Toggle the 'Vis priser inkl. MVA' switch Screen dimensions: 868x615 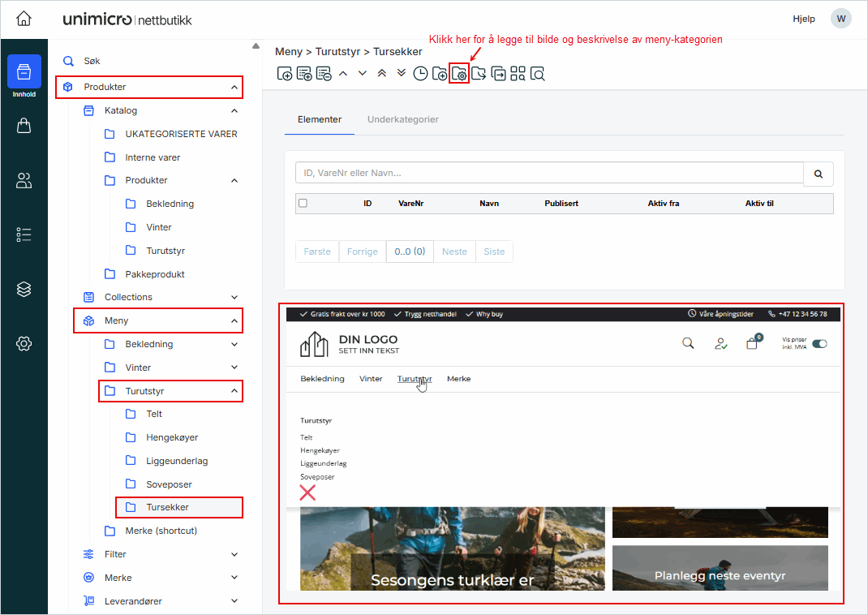click(819, 343)
